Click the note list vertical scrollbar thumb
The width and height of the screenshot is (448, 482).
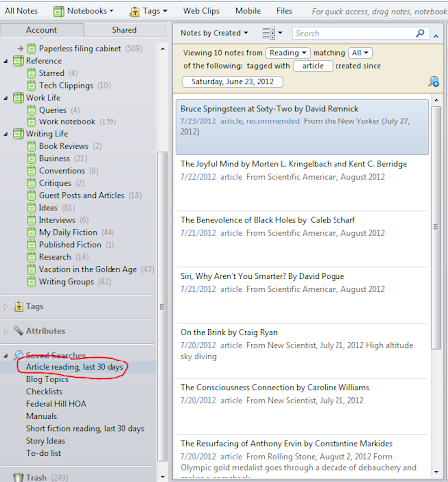coord(436,227)
